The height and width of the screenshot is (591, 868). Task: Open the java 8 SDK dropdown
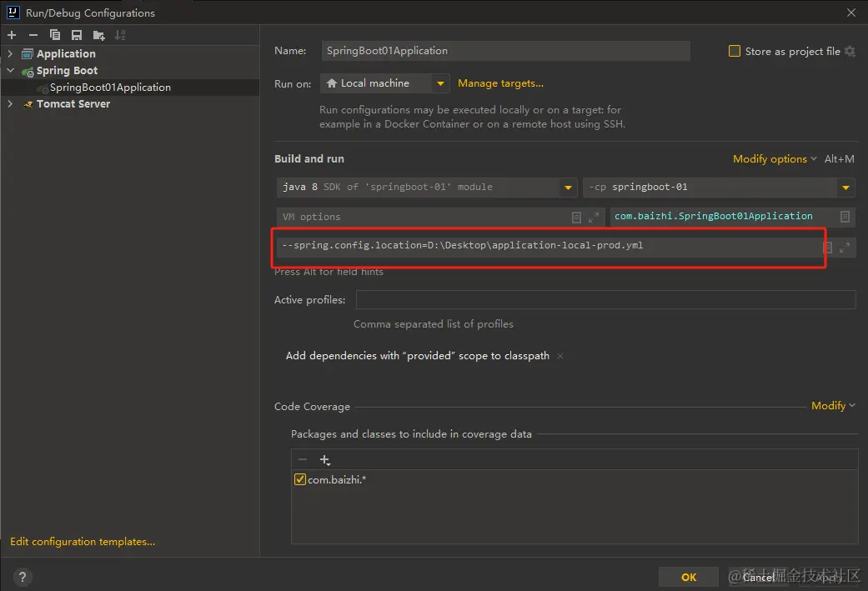tap(427, 187)
